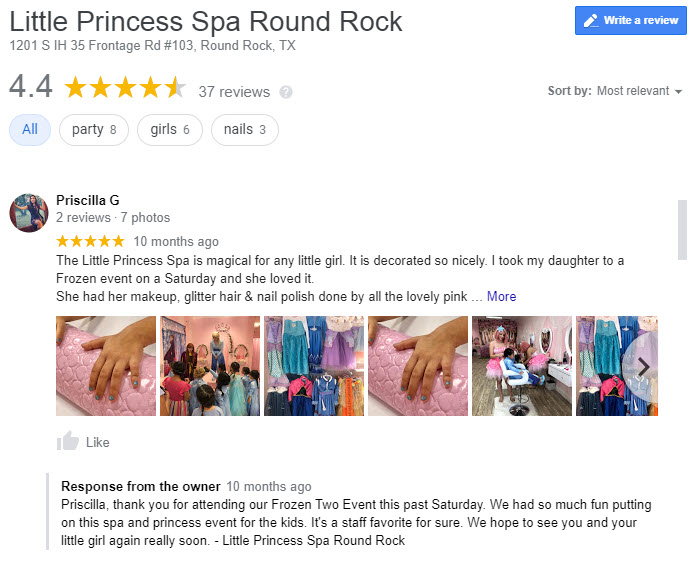This screenshot has height=584, width=699.
Task: Click the 4.4 star rating stars
Action: coord(125,87)
